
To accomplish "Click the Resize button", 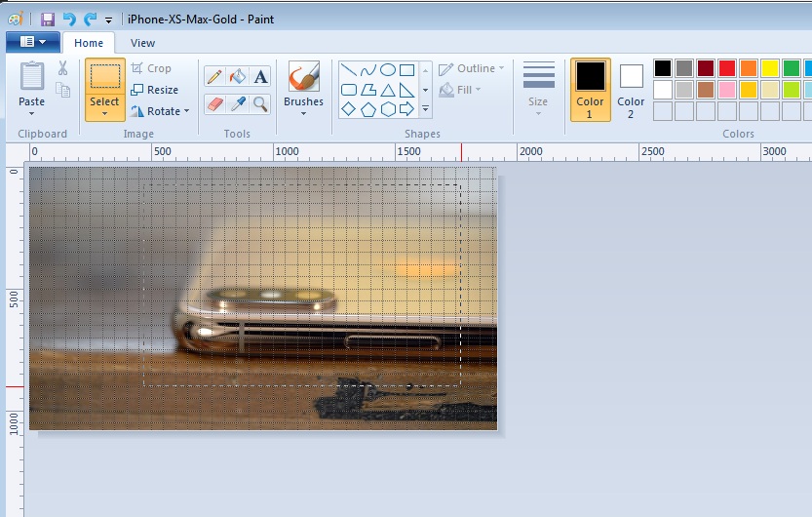I will click(155, 90).
